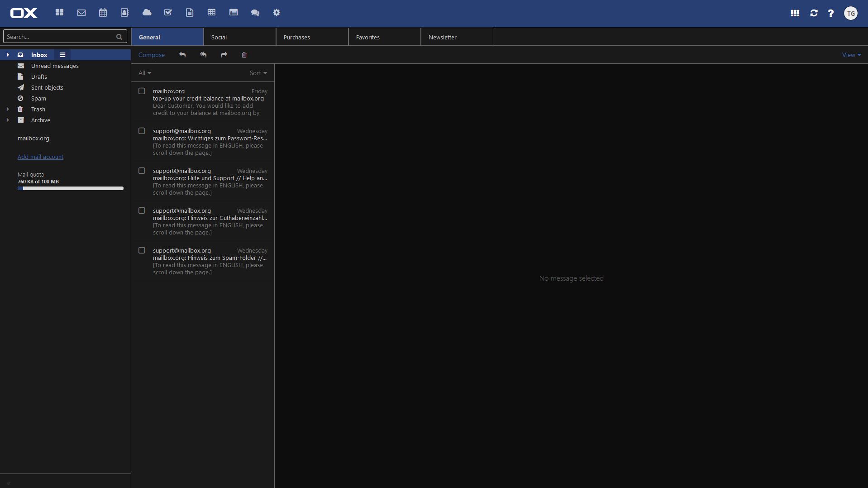
Task: Open the Sort dropdown
Action: [258, 72]
